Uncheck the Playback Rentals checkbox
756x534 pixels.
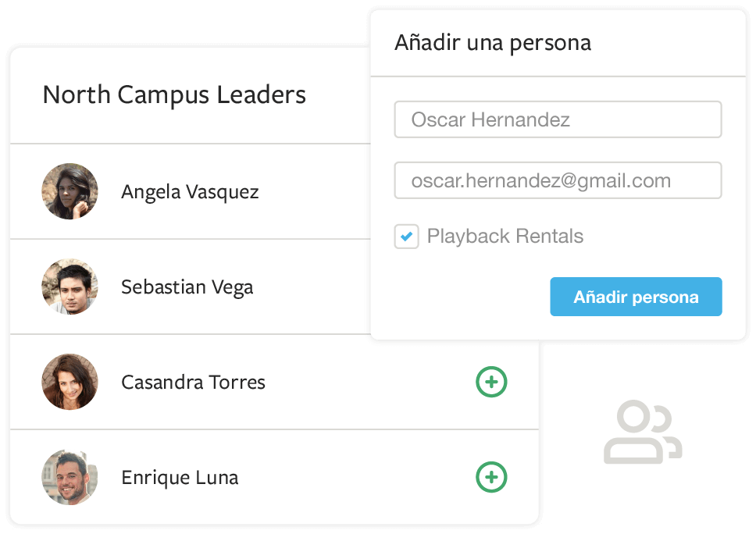coord(406,237)
